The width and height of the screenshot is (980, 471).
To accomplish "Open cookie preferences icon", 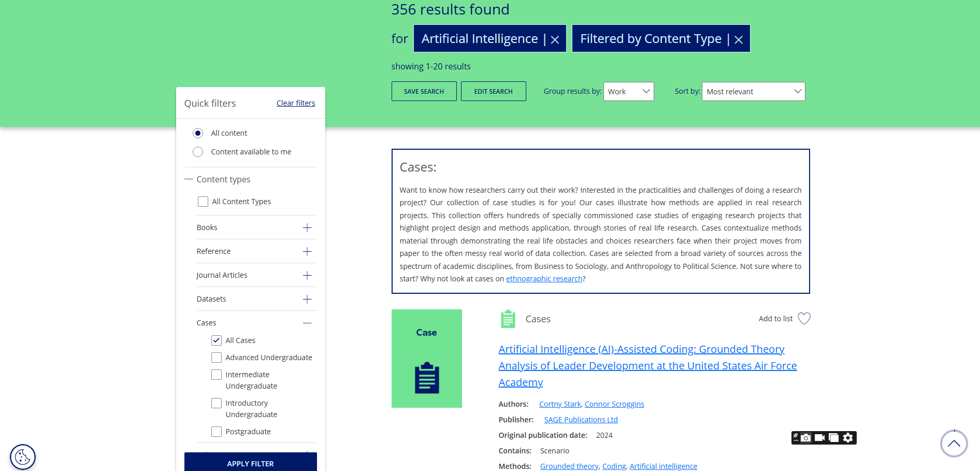I will coord(23,457).
